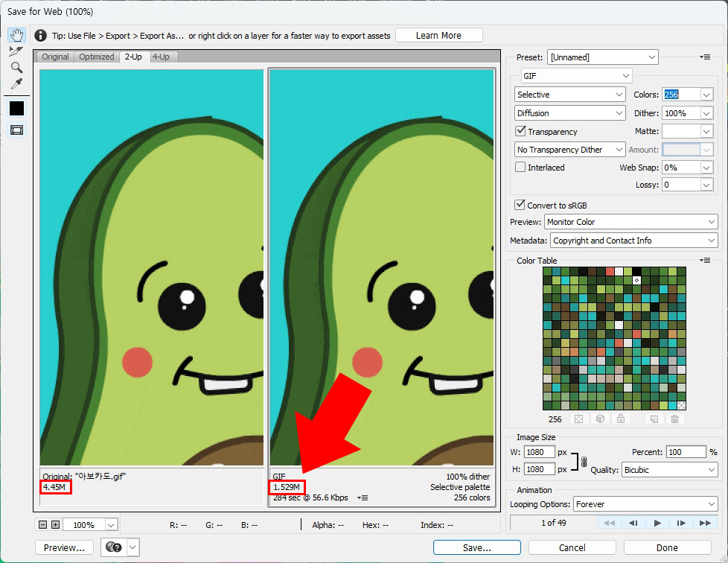
Task: Open the Preview Monitor Color dropdown
Action: [x=631, y=222]
